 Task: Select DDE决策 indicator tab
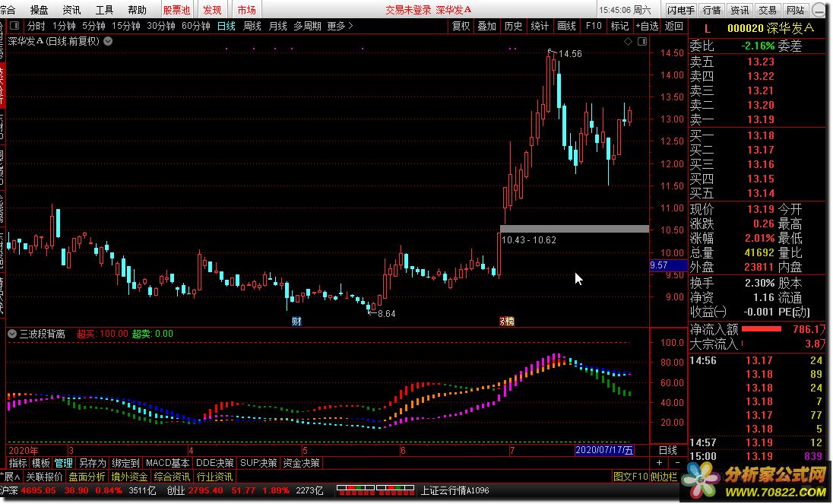[x=214, y=463]
